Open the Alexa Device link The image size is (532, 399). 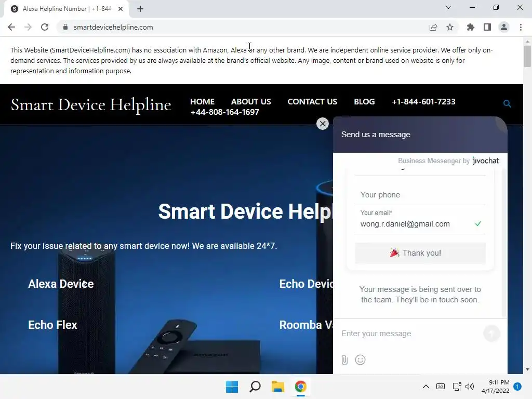coord(61,284)
